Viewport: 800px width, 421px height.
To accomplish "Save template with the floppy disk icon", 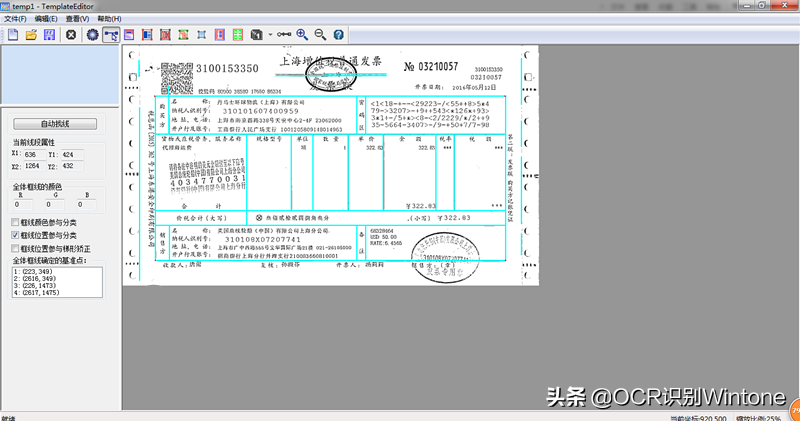I will point(49,35).
